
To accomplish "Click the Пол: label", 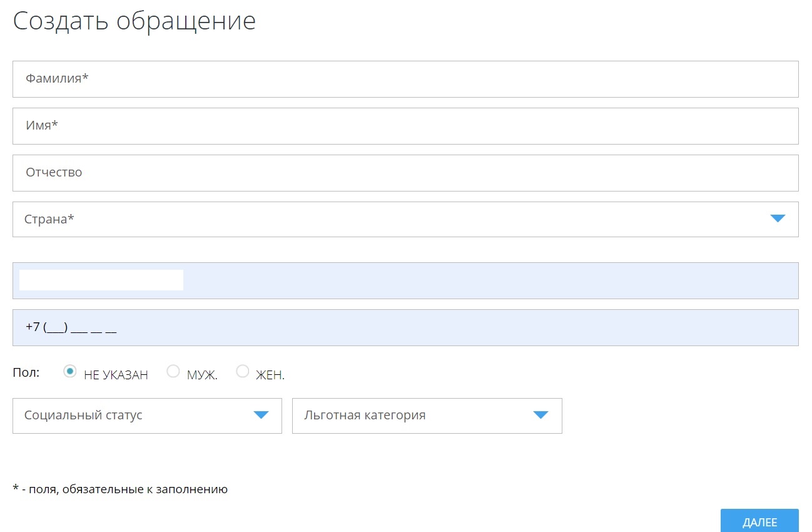I will pos(26,372).
